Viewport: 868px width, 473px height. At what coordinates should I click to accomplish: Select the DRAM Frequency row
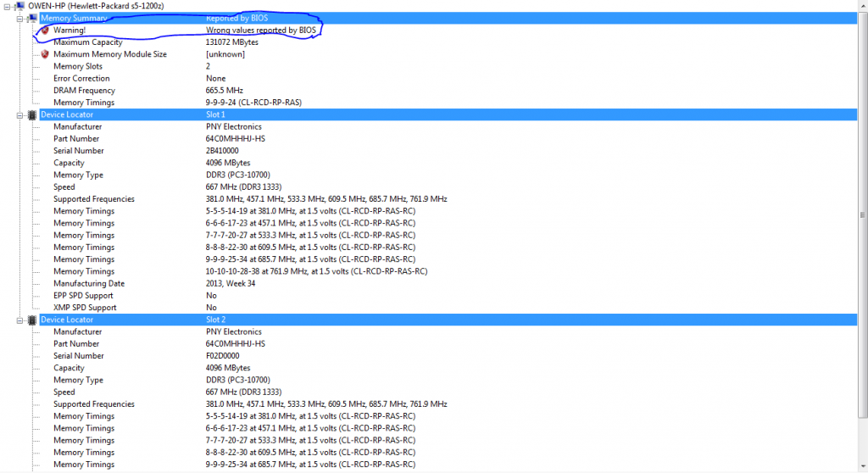click(84, 91)
